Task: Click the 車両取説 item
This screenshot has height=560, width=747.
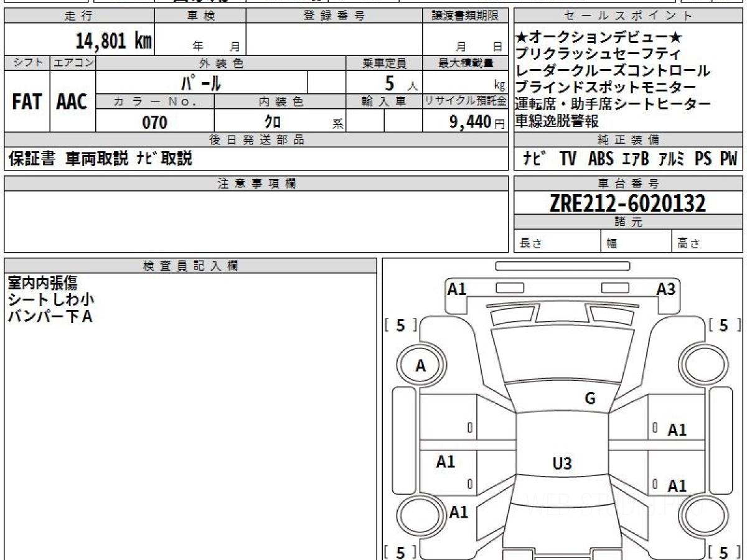Action: click(x=97, y=159)
